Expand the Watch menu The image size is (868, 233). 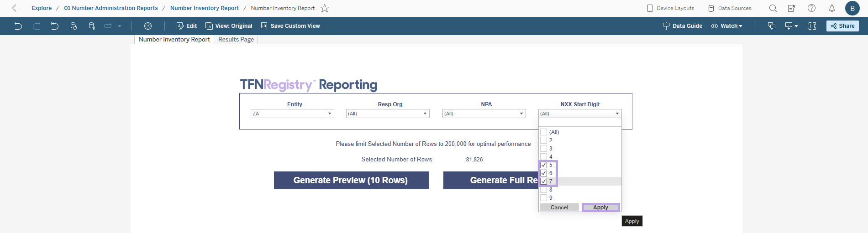point(726,26)
